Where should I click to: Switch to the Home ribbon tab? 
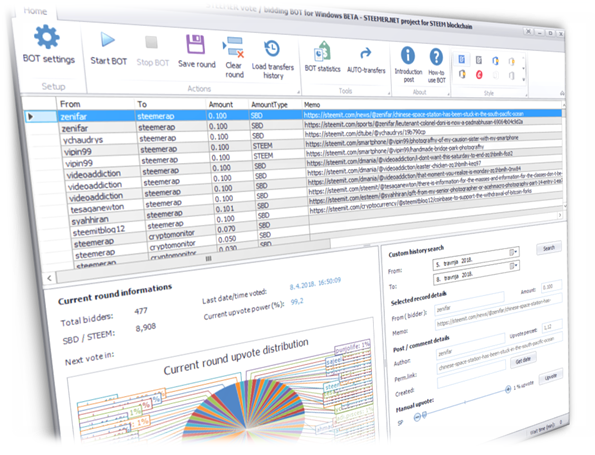[35, 11]
